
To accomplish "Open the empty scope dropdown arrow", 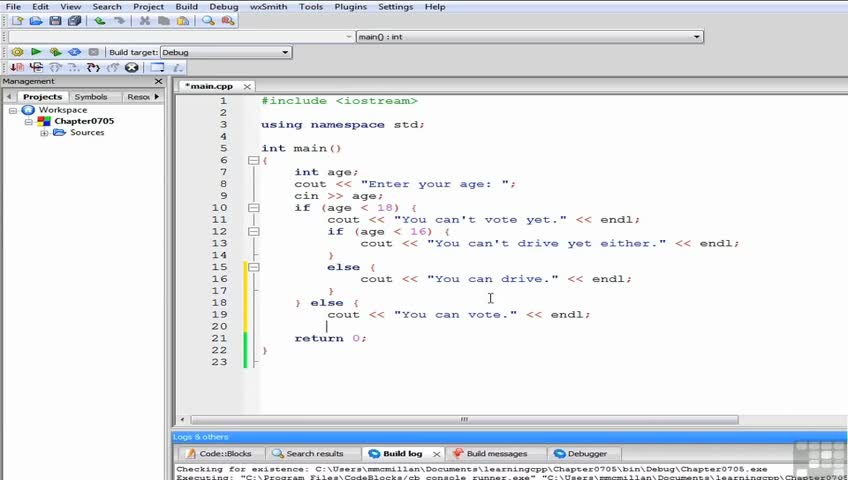I will (x=348, y=37).
